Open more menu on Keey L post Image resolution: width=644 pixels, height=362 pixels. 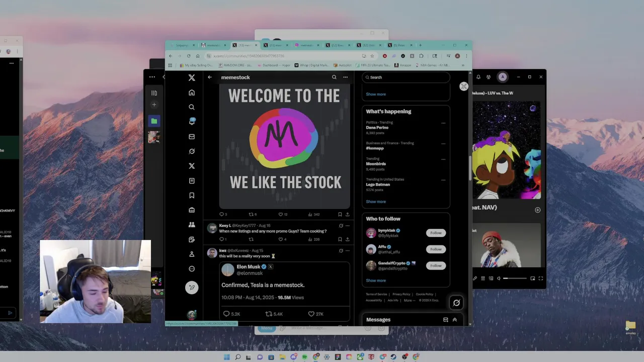[347, 226]
